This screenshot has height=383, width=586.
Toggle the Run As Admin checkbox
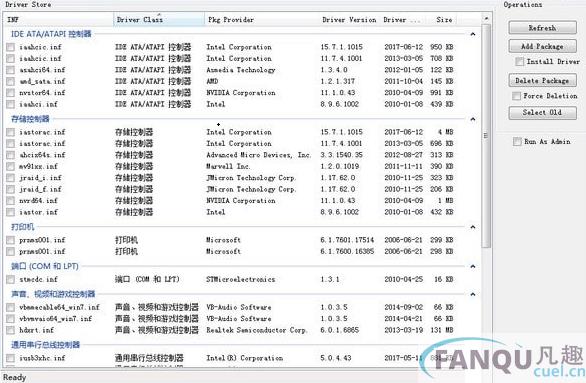[517, 142]
